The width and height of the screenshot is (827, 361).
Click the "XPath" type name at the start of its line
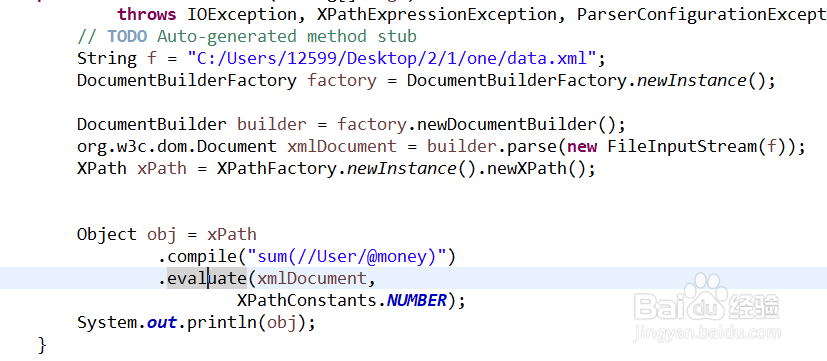(102, 168)
